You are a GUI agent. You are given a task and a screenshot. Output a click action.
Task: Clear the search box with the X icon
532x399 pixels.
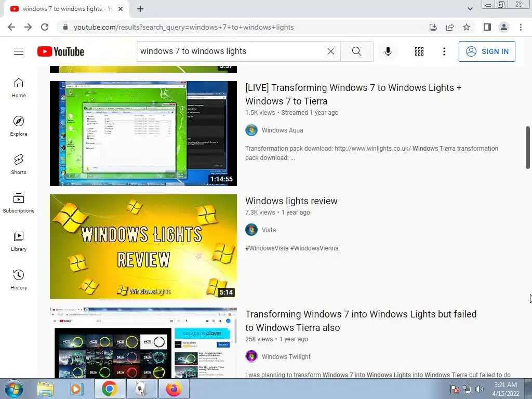(x=331, y=51)
